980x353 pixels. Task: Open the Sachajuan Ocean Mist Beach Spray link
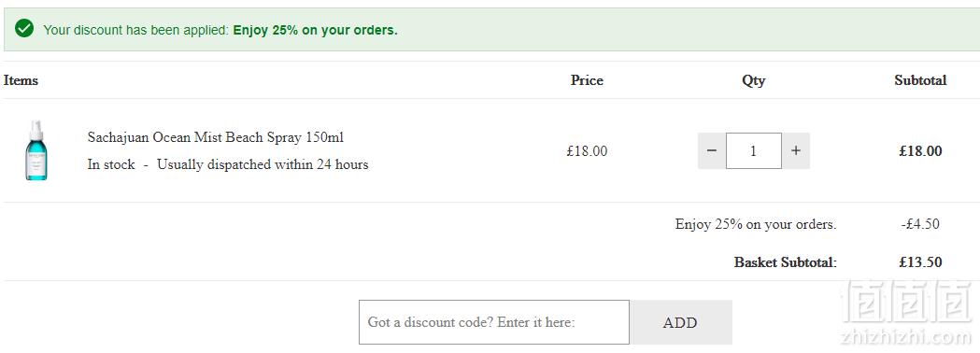pyautogui.click(x=216, y=137)
